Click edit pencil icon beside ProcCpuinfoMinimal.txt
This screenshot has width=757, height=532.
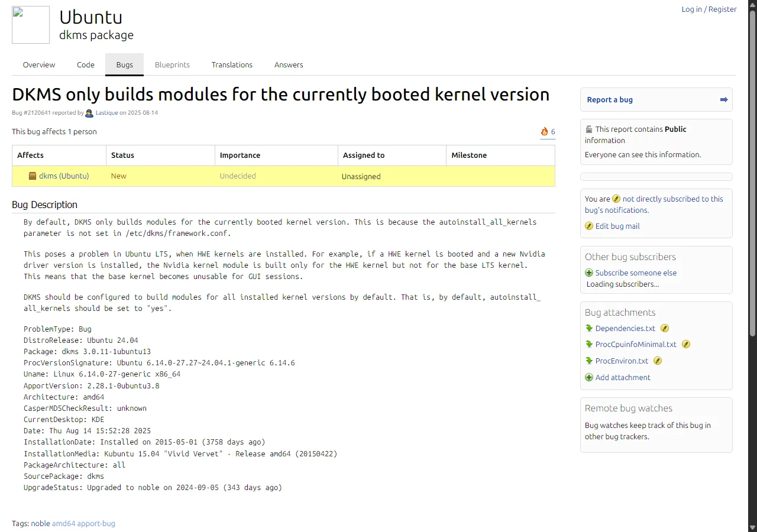pyautogui.click(x=686, y=344)
